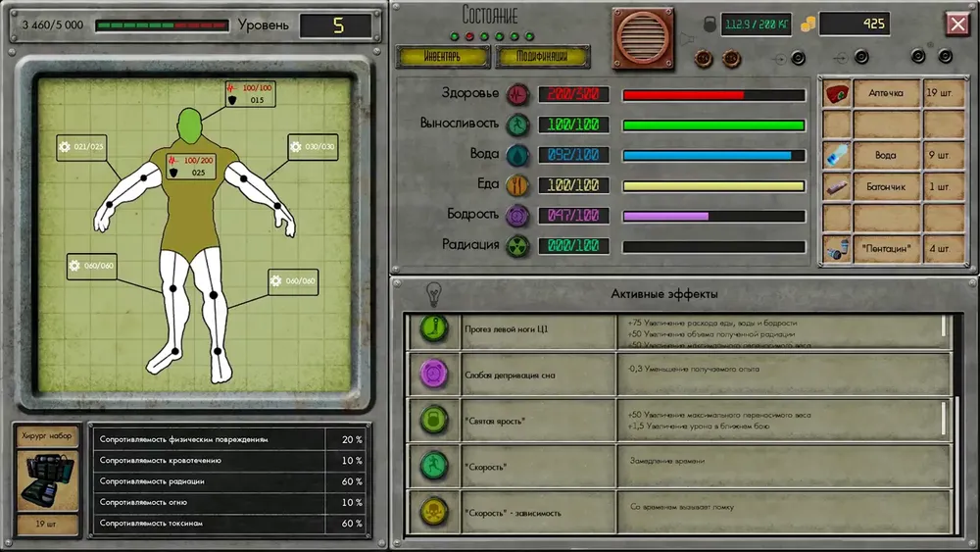Viewport: 980px width, 552px height.
Task: Click the Аптечка label in quick slots
Action: click(x=886, y=93)
